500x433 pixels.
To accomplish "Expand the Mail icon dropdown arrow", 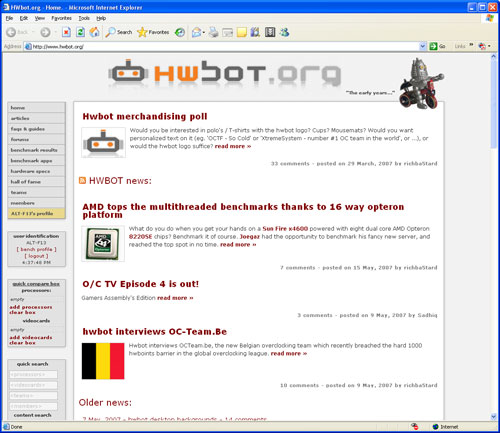I will (204, 32).
